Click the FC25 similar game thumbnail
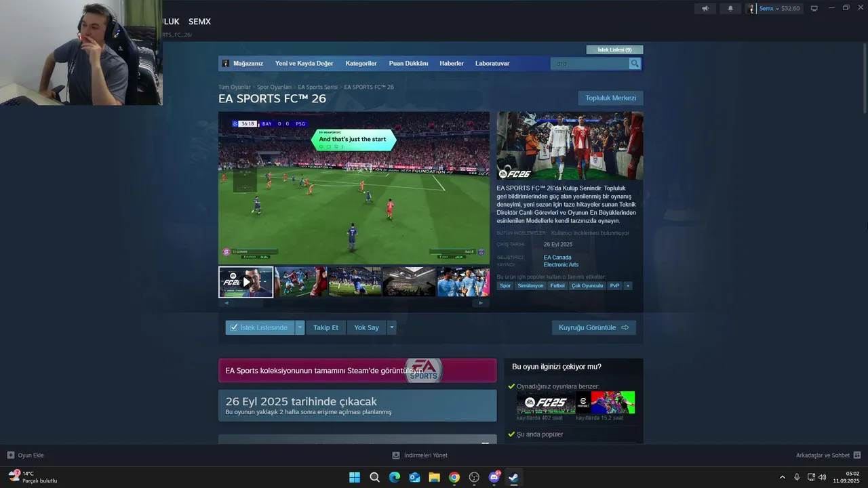This screenshot has width=868, height=488. (x=546, y=403)
